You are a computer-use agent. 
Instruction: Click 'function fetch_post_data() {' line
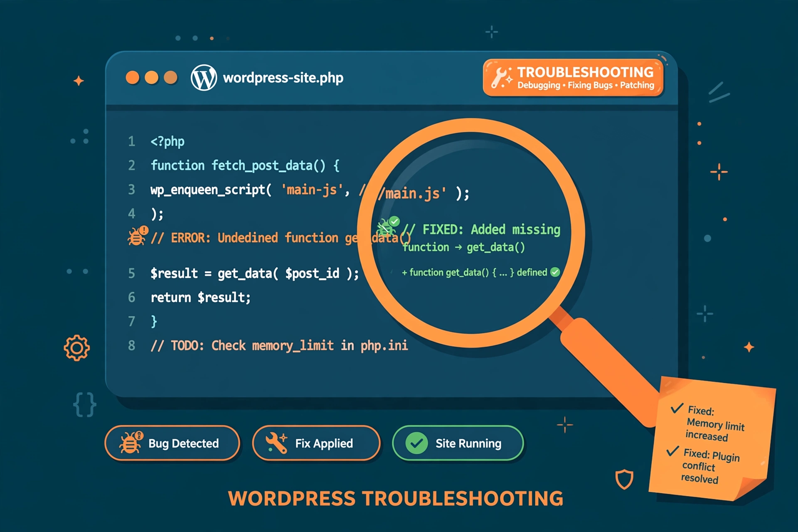coord(245,166)
